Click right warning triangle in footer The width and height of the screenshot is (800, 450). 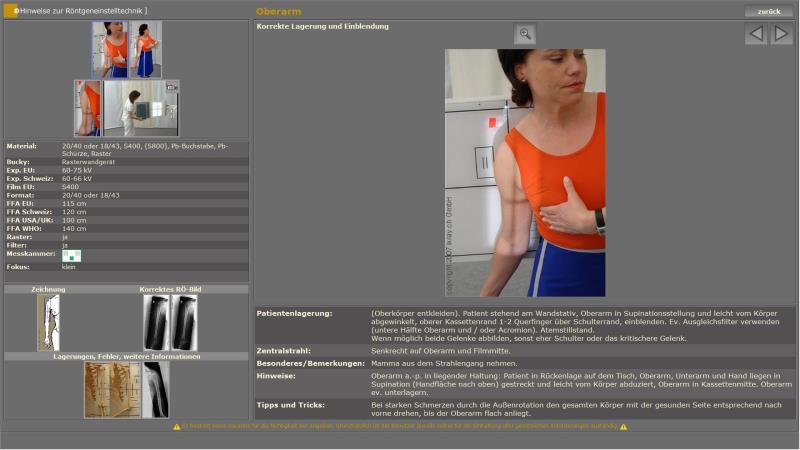click(x=622, y=426)
